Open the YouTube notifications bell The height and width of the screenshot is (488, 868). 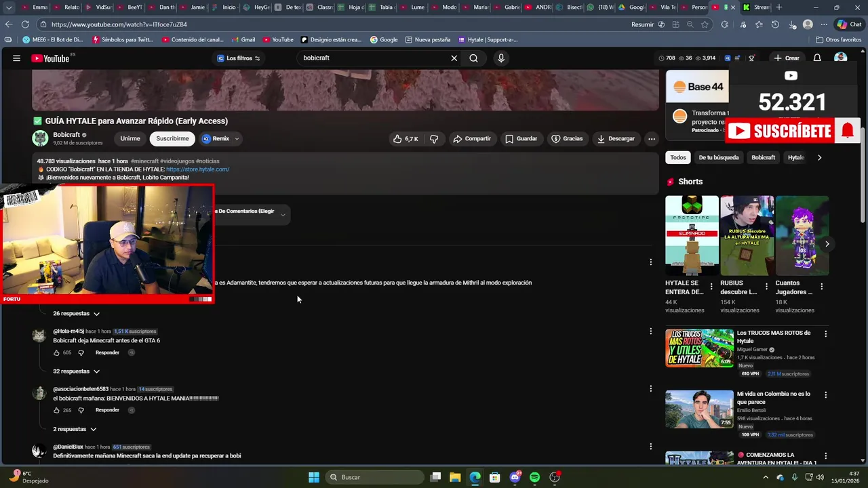817,58
